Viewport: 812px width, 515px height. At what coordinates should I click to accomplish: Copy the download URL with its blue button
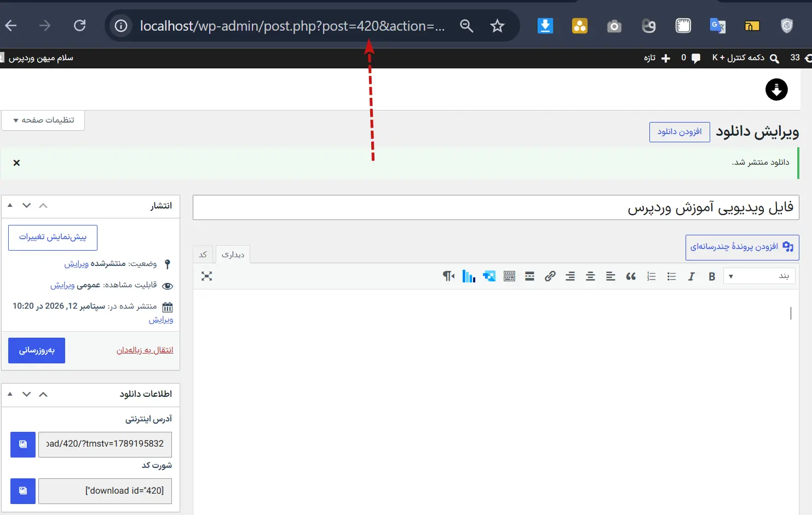point(23,444)
